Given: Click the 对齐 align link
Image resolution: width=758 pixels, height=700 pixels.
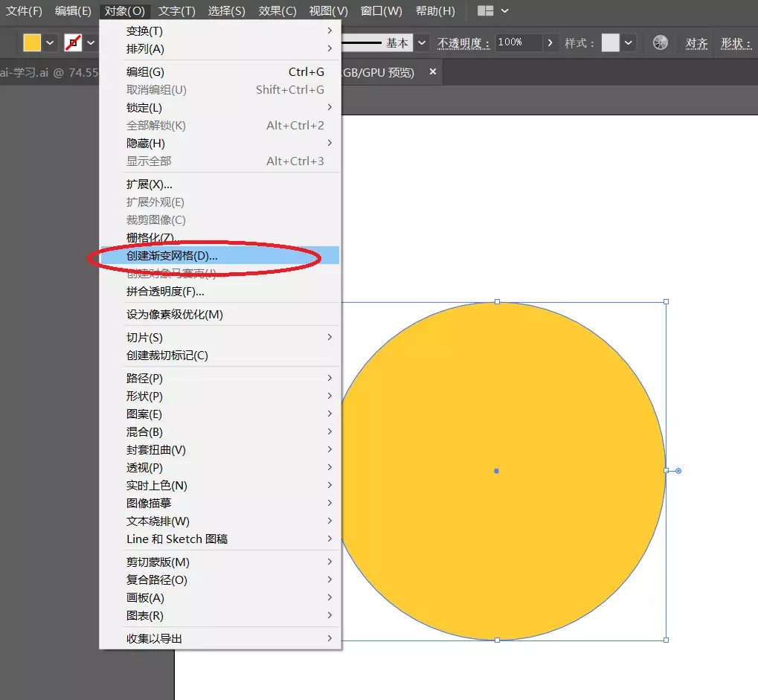Looking at the screenshot, I should point(696,43).
